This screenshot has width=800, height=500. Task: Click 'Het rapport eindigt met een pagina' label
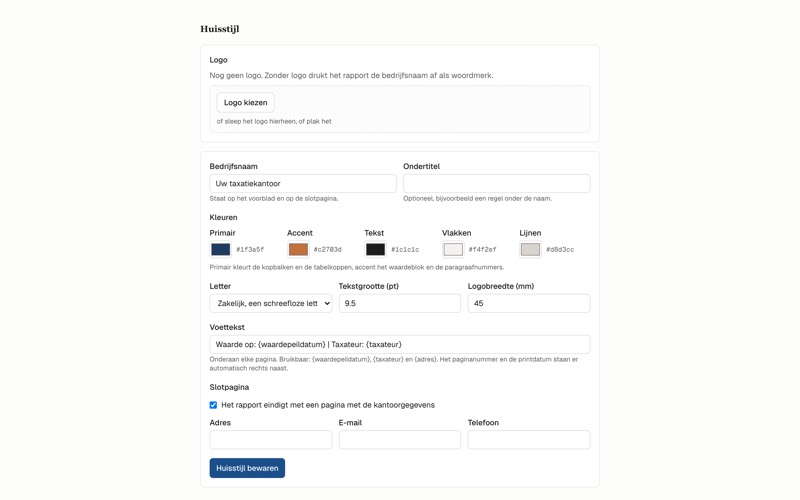click(x=328, y=405)
